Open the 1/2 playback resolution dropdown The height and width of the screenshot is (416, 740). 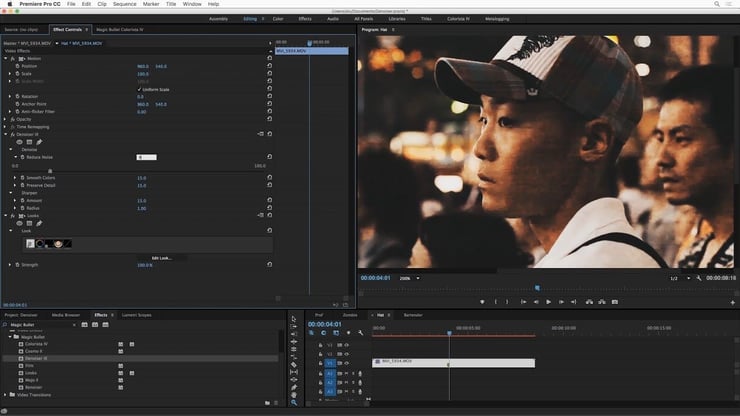pos(679,278)
